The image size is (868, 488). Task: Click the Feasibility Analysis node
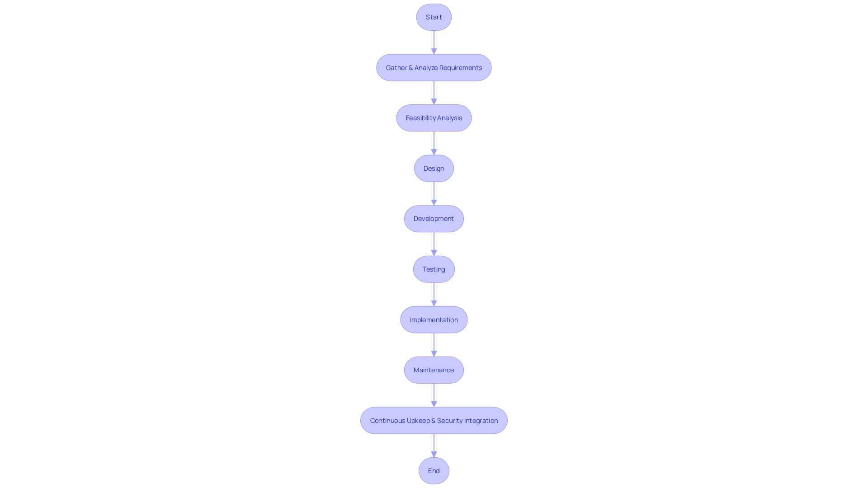click(434, 117)
